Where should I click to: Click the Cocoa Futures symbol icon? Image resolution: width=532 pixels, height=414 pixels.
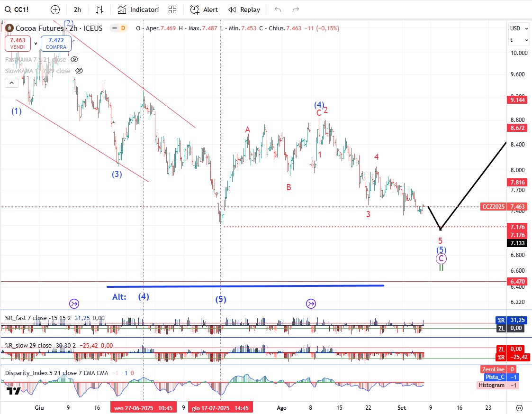click(9, 28)
